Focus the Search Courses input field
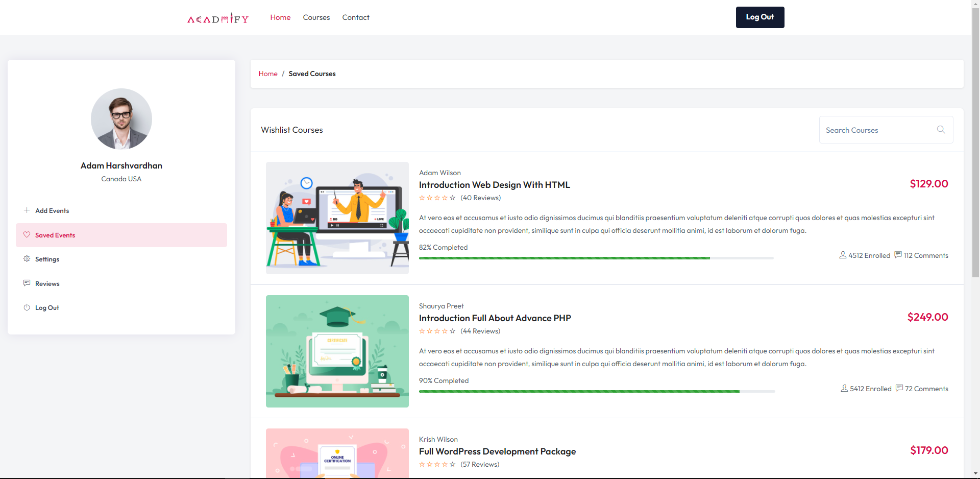The image size is (980, 479). click(x=886, y=130)
